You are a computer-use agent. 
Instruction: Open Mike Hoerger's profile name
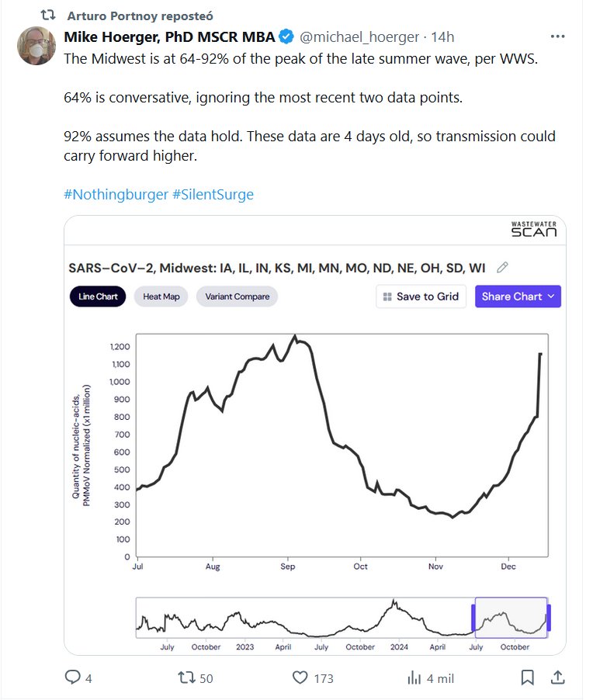pos(169,36)
